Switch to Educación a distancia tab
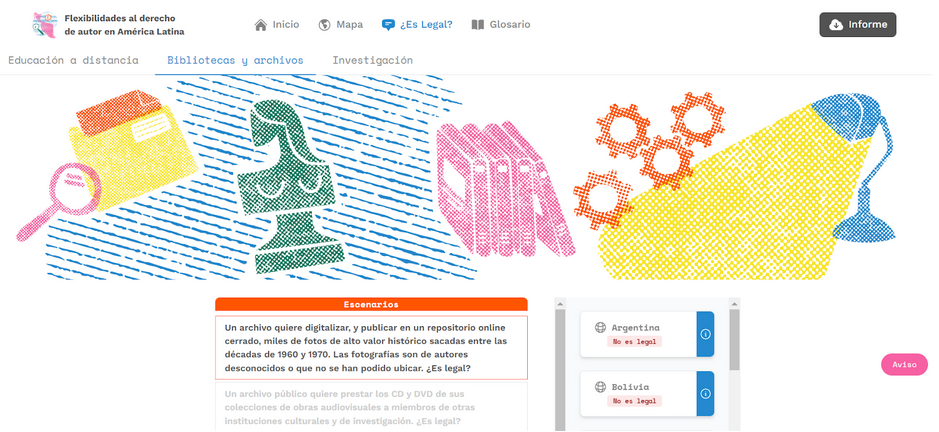The width and height of the screenshot is (939, 432). pos(73,60)
